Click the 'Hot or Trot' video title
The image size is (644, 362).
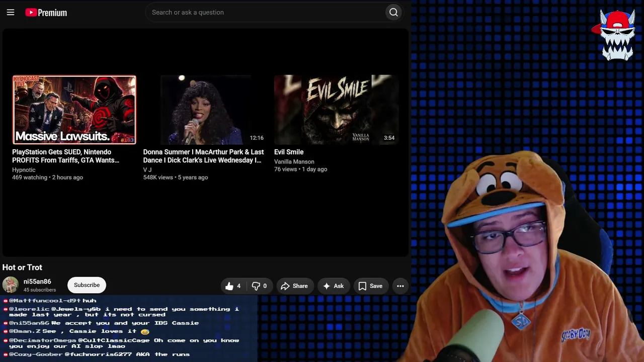pos(22,267)
